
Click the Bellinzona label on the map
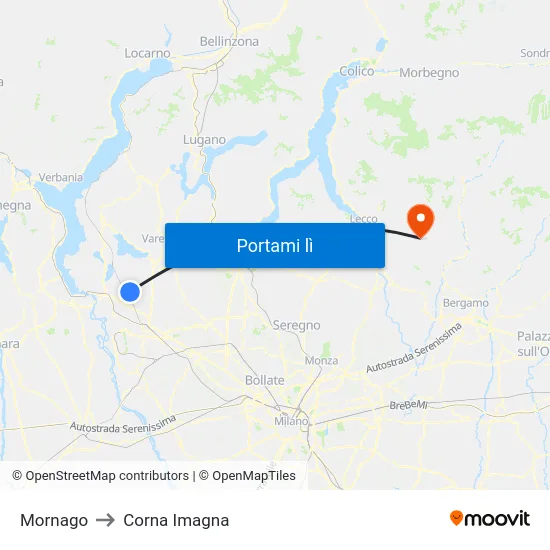pyautogui.click(x=229, y=41)
